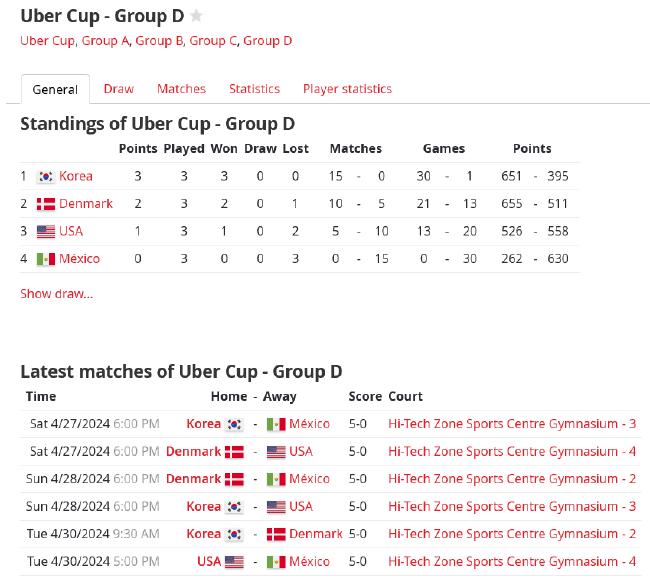This screenshot has height=578, width=650.
Task: Open the Uber Cup breadcrumb link
Action: coord(48,41)
